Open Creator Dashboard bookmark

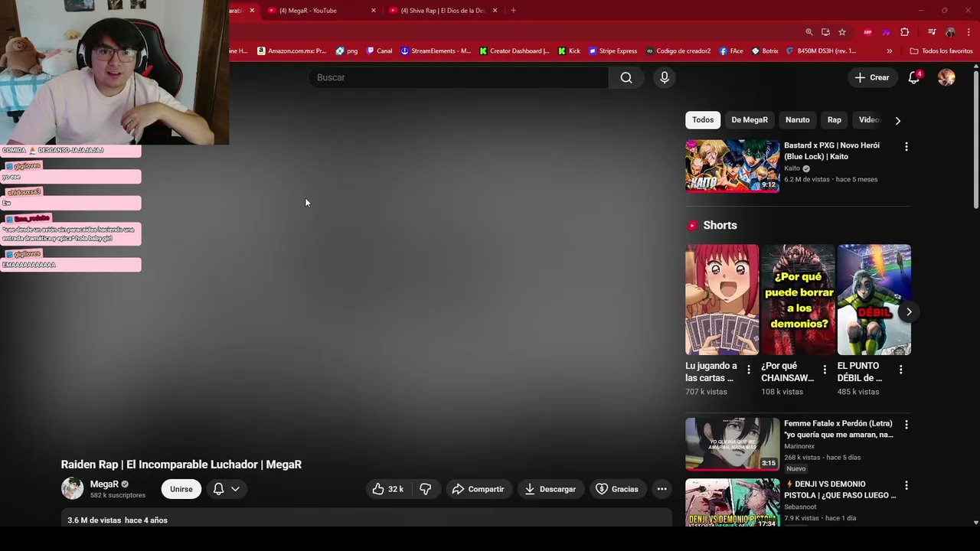(514, 51)
